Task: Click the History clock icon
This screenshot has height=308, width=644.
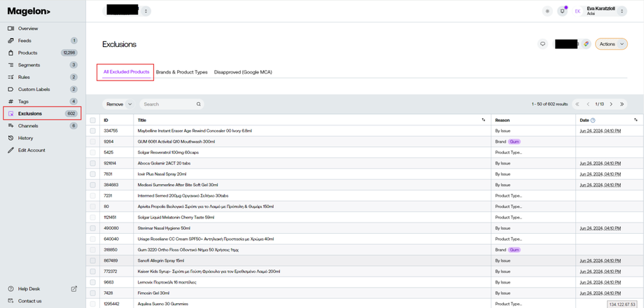Action: (11, 138)
